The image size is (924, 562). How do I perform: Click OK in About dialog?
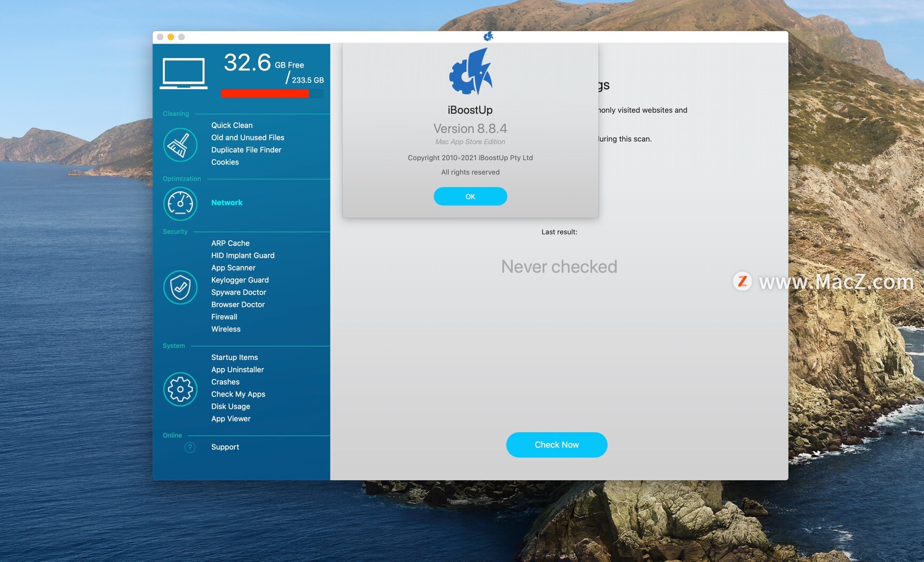coord(471,196)
